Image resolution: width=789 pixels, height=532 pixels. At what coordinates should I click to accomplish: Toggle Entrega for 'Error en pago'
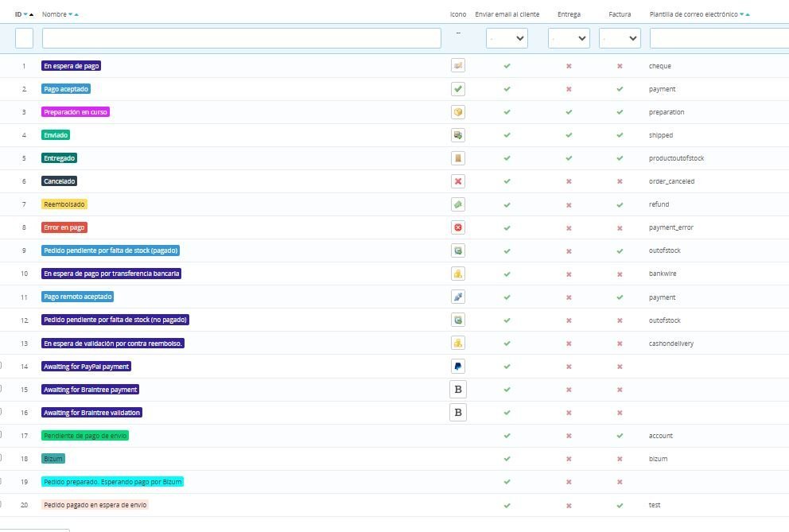point(569,228)
